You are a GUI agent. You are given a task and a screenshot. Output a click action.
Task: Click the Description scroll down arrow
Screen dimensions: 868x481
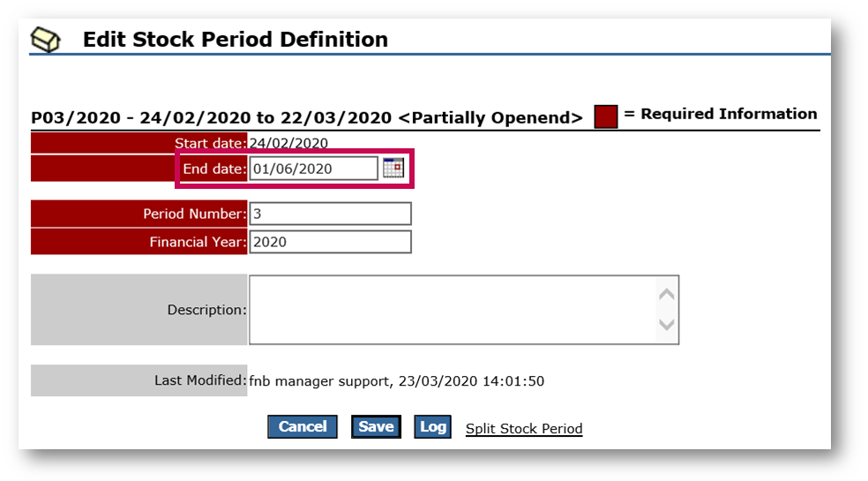click(x=667, y=324)
